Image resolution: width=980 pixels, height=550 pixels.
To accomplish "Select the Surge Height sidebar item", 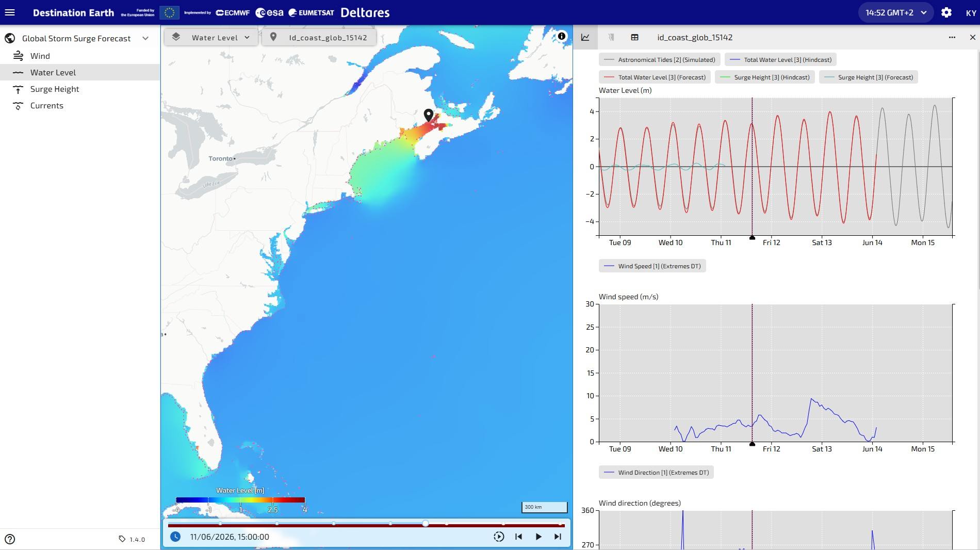I will click(80, 89).
